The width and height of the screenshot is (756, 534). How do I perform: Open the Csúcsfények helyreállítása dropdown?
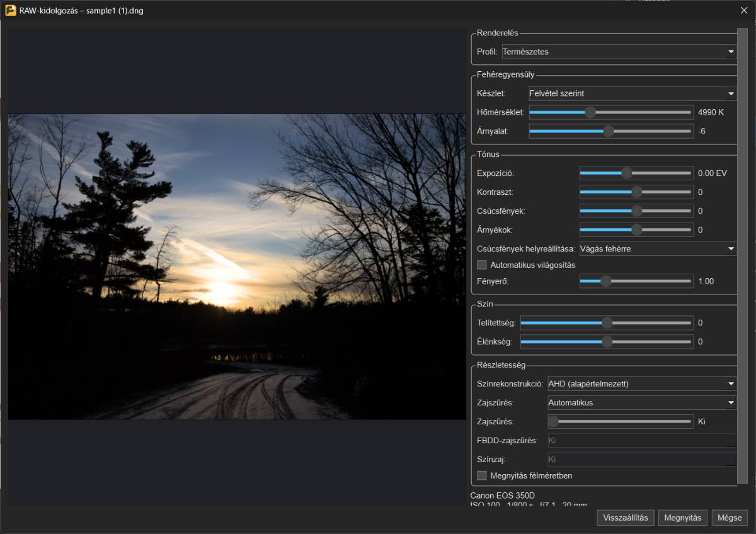[658, 249]
